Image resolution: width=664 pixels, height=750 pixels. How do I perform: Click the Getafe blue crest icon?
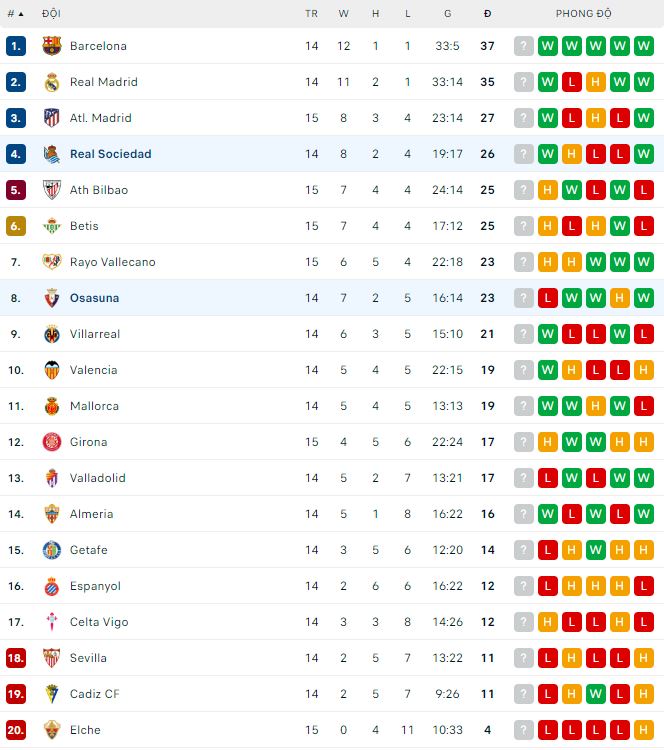tap(52, 550)
